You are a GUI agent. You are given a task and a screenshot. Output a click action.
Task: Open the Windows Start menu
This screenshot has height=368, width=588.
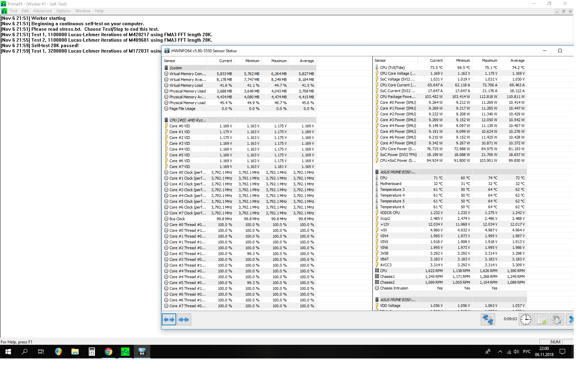(8, 352)
